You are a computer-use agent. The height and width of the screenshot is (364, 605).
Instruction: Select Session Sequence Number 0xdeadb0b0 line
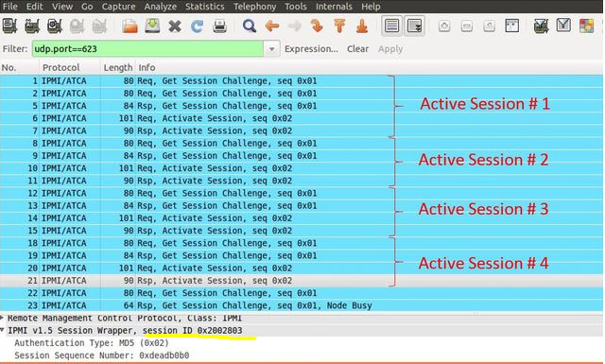102,355
